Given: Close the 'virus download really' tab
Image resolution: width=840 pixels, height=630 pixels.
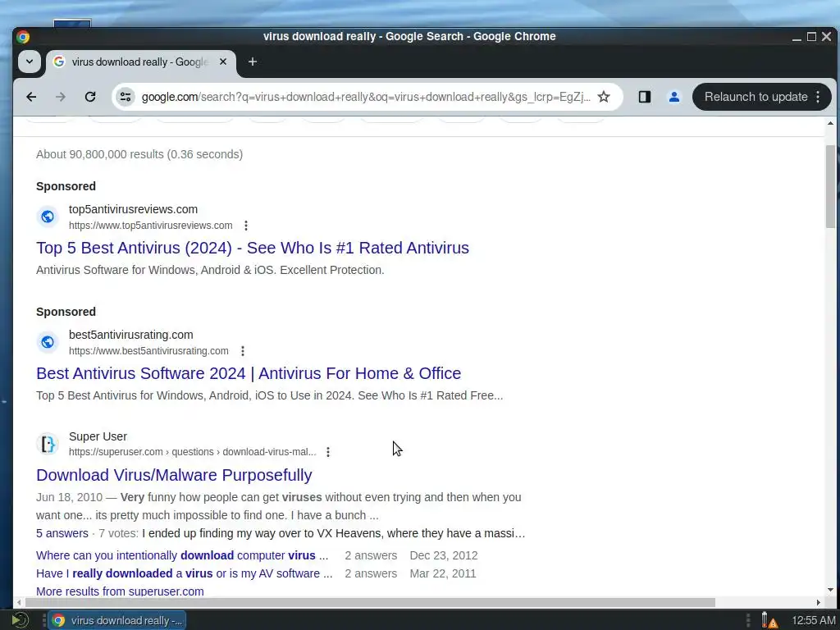Looking at the screenshot, I should pos(223,62).
